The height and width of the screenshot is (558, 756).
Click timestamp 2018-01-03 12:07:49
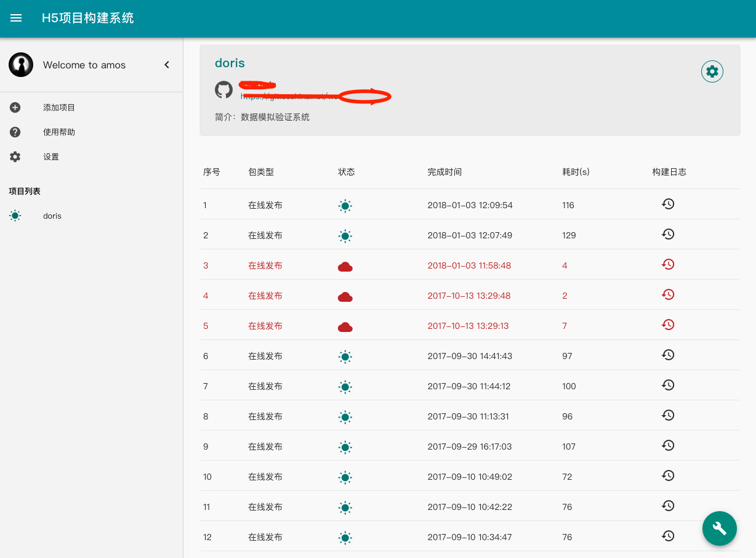(470, 235)
